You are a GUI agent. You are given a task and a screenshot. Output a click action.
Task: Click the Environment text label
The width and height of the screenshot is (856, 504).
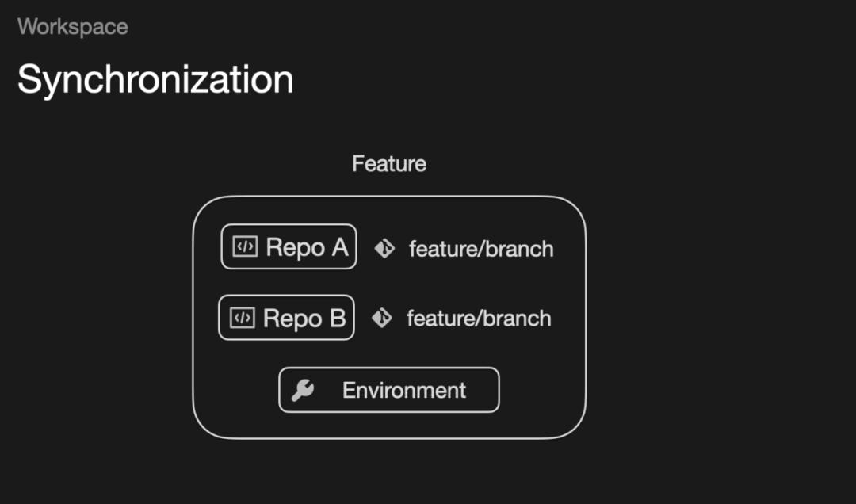pyautogui.click(x=404, y=391)
